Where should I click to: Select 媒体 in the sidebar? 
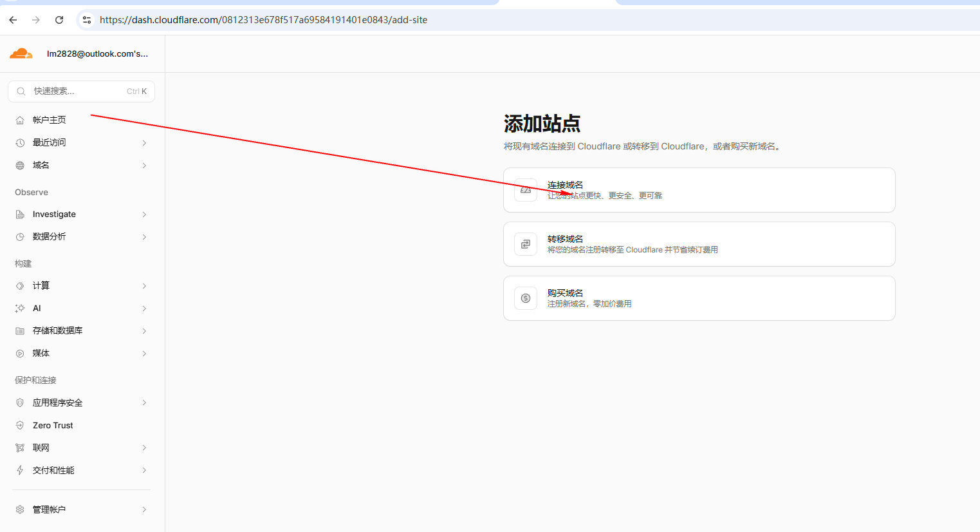point(81,353)
